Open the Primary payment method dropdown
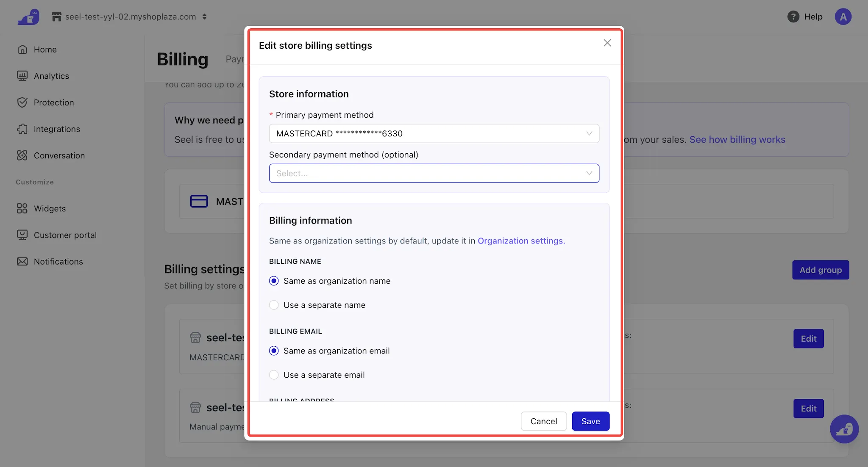This screenshot has width=868, height=467. 434,133
